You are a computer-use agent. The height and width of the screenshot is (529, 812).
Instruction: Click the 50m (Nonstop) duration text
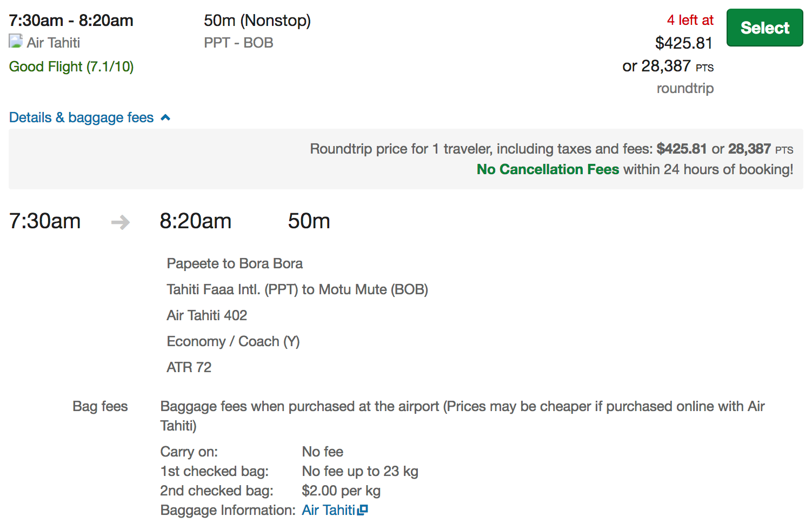pos(257,21)
